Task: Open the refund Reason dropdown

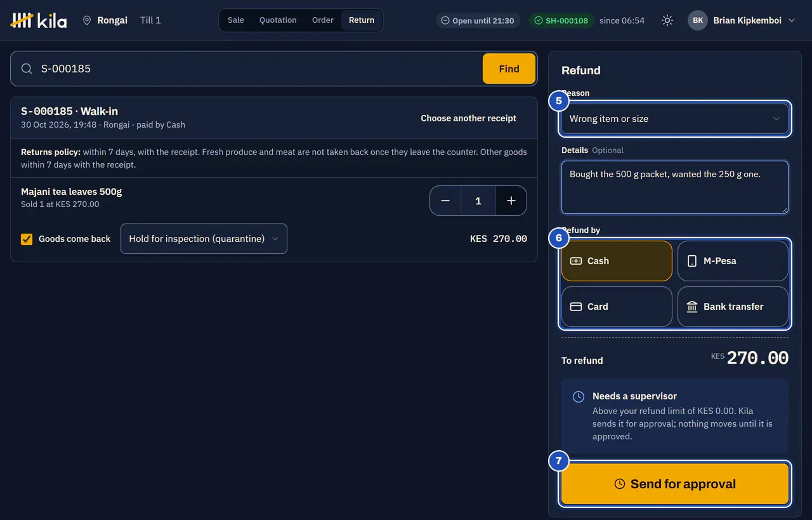Action: coord(675,119)
